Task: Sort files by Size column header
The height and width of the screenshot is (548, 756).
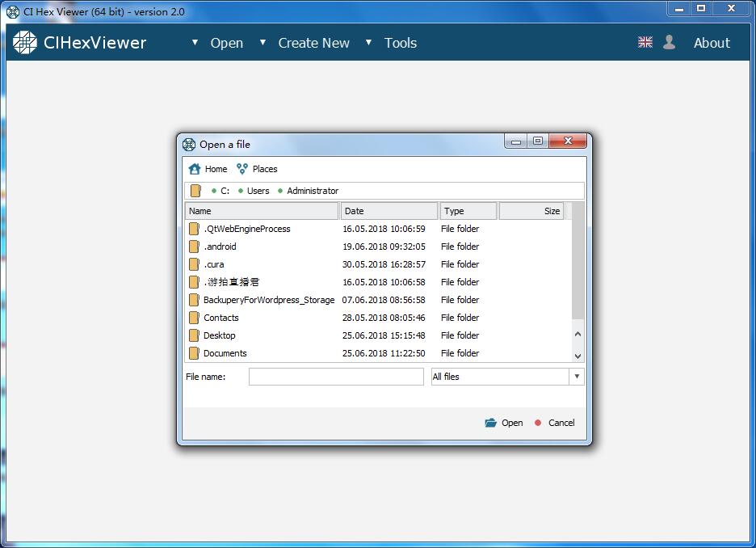Action: pyautogui.click(x=531, y=211)
